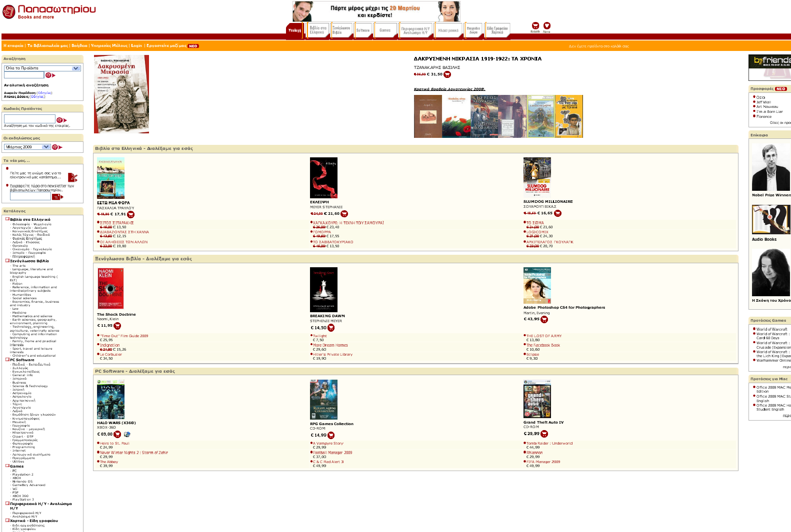The width and height of the screenshot is (791, 532).
Task: Open the shopping basket (Καλάθι) icon
Action: pos(535,25)
